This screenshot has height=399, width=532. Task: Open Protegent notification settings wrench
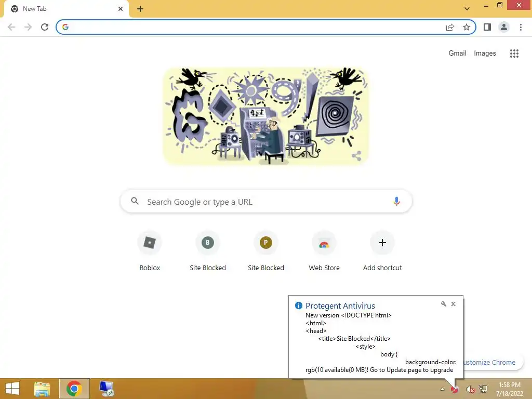(x=444, y=304)
